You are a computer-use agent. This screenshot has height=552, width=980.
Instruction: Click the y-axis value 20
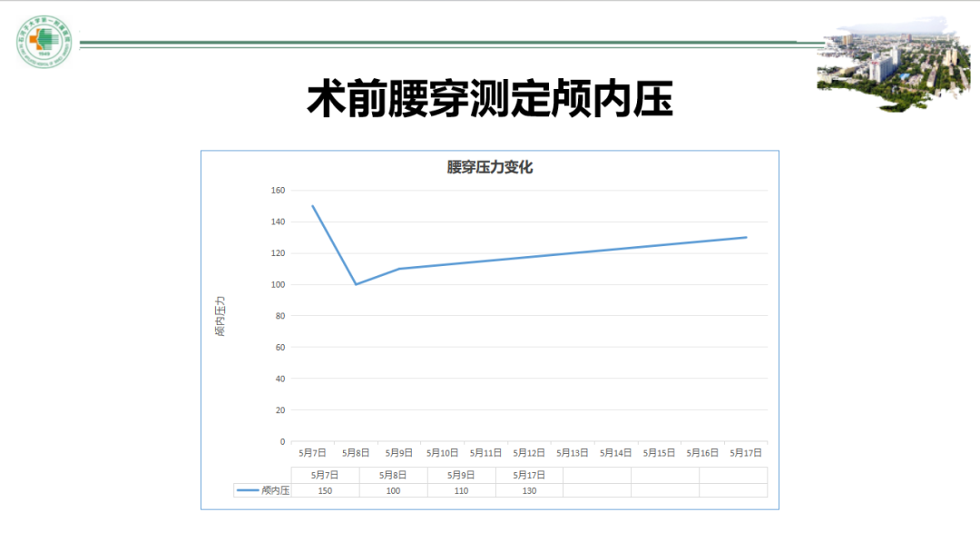point(280,410)
